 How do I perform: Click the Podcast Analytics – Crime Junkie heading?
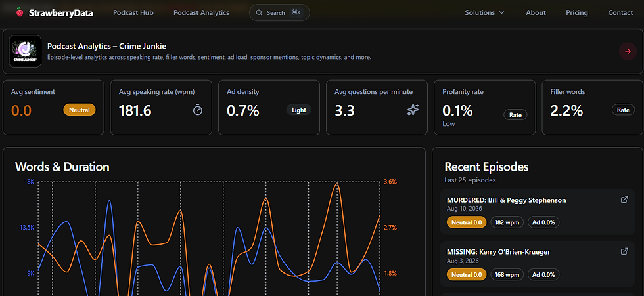coord(106,46)
